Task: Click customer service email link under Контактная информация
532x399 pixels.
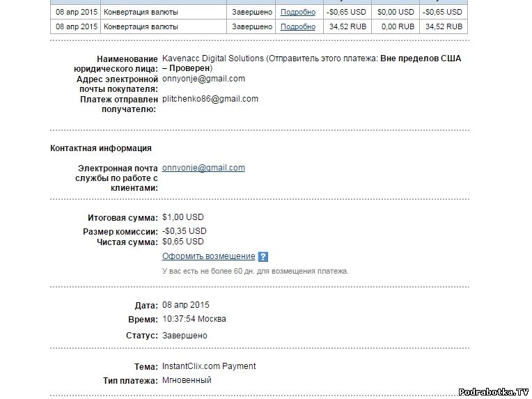Action: click(203, 168)
